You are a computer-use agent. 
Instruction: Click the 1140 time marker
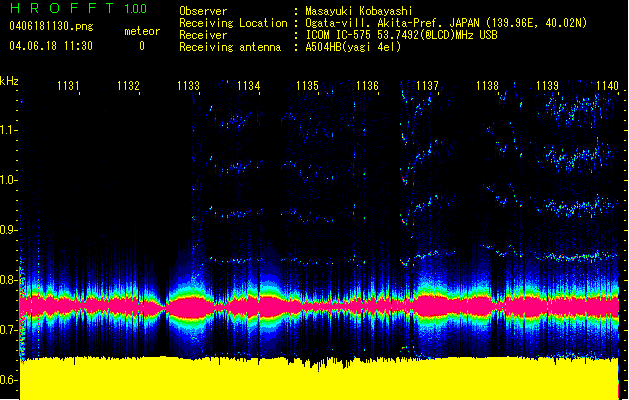click(x=607, y=86)
